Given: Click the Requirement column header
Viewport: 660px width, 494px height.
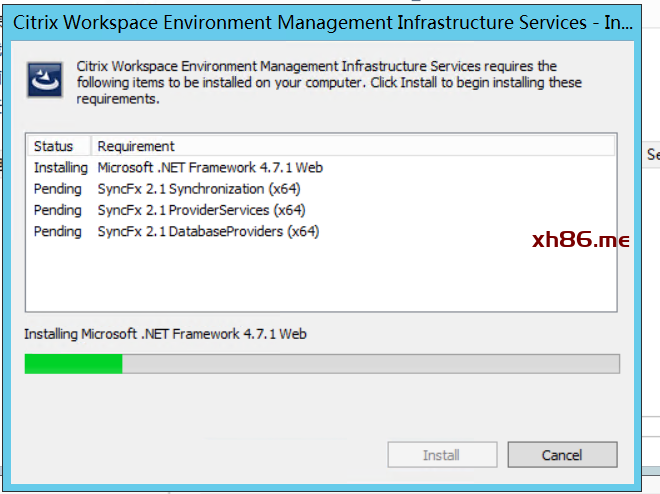Looking at the screenshot, I should pyautogui.click(x=136, y=146).
